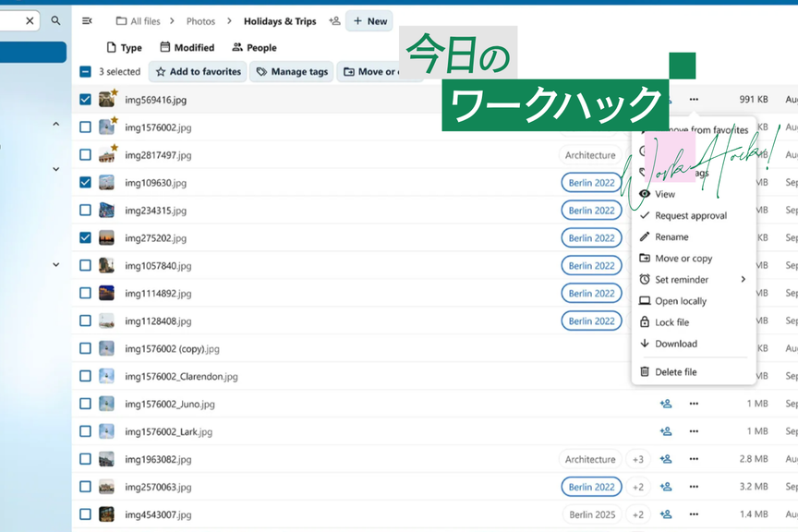Uncheck the img569416.jpg checkbox
798x532 pixels.
(85, 99)
